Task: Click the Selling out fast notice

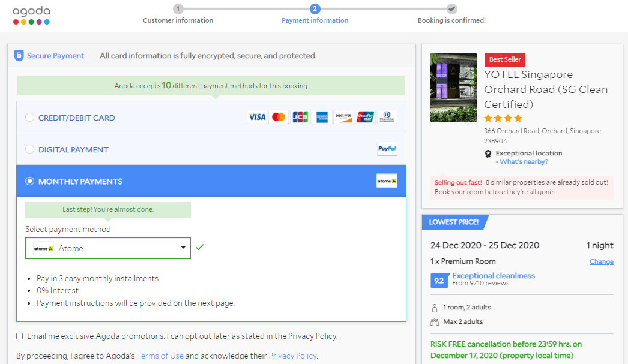Action: coord(522,187)
